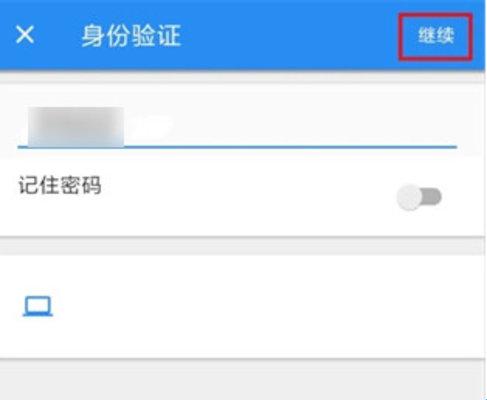Screen dimensions: 487x400
Task: Click the gray divider above the laptop row
Action: click(x=242, y=246)
